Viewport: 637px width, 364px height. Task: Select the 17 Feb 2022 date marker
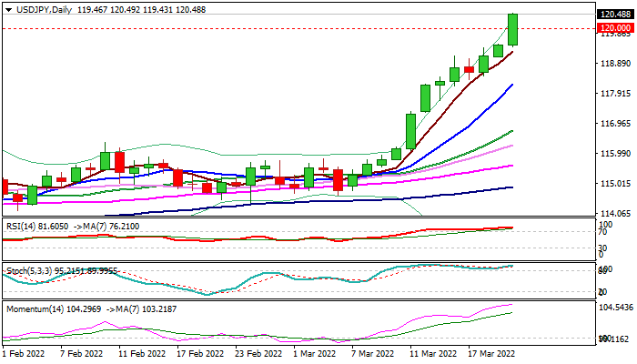click(200, 353)
